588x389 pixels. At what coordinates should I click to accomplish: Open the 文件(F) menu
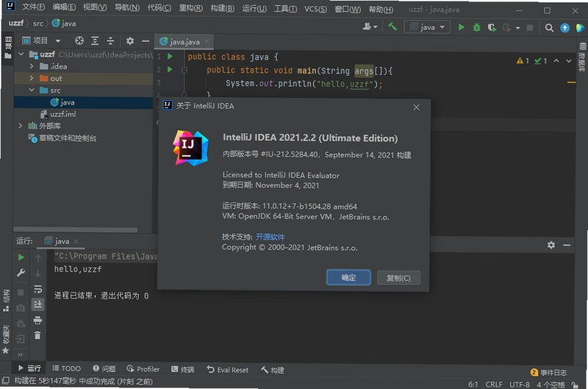(x=33, y=7)
